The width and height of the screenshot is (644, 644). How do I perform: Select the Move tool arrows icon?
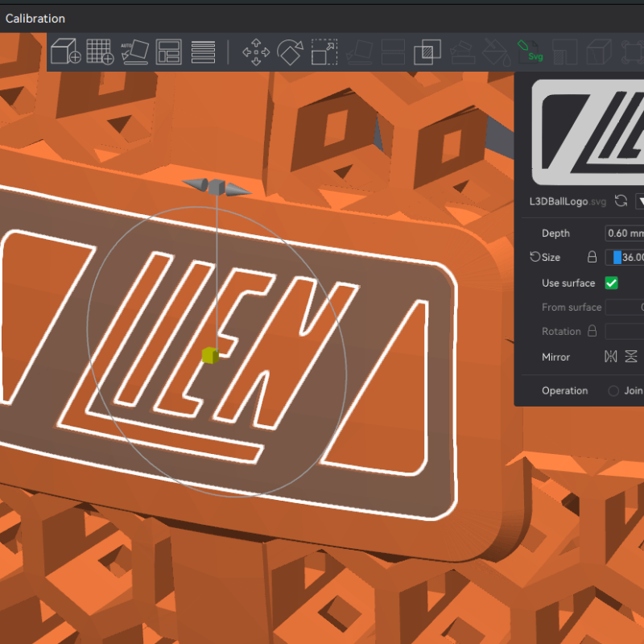click(x=255, y=52)
